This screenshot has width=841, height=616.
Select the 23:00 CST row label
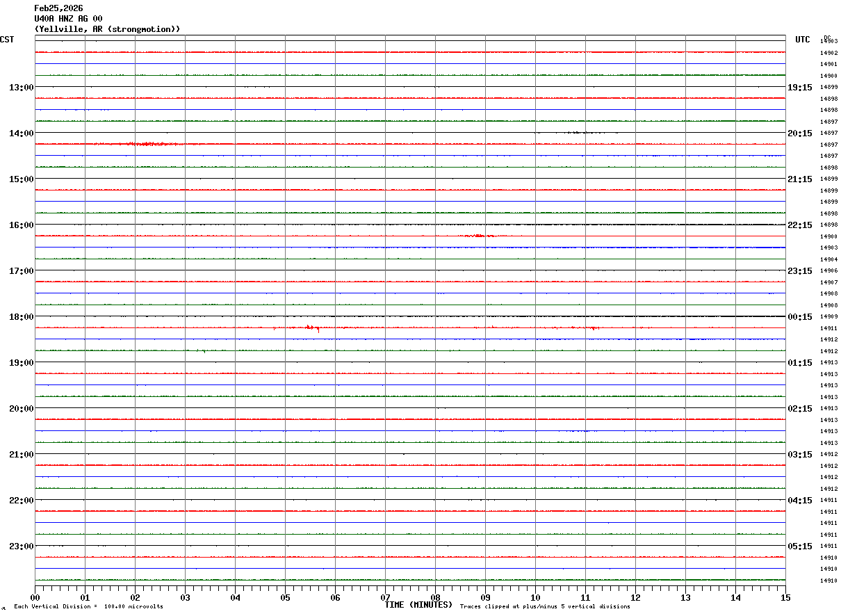coord(22,546)
